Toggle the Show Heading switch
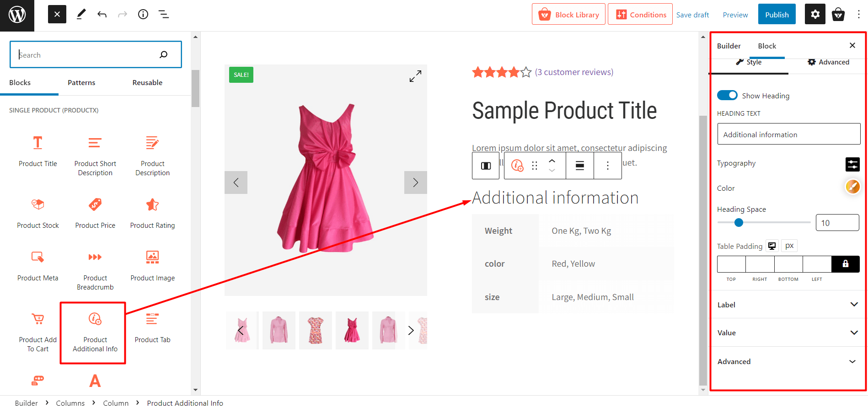 pyautogui.click(x=727, y=95)
